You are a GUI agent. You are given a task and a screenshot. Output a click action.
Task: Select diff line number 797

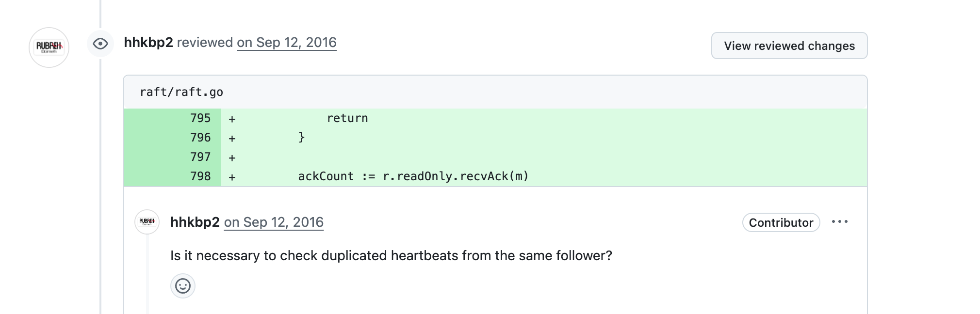pos(200,157)
